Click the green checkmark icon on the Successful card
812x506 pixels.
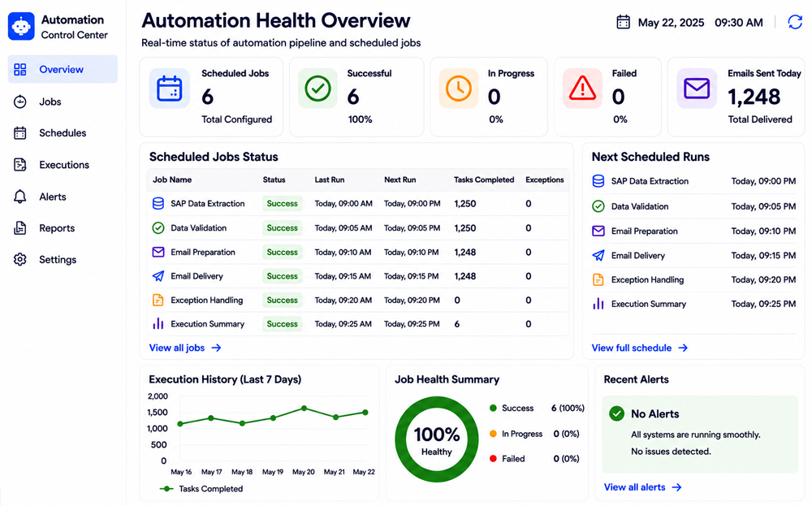[318, 89]
